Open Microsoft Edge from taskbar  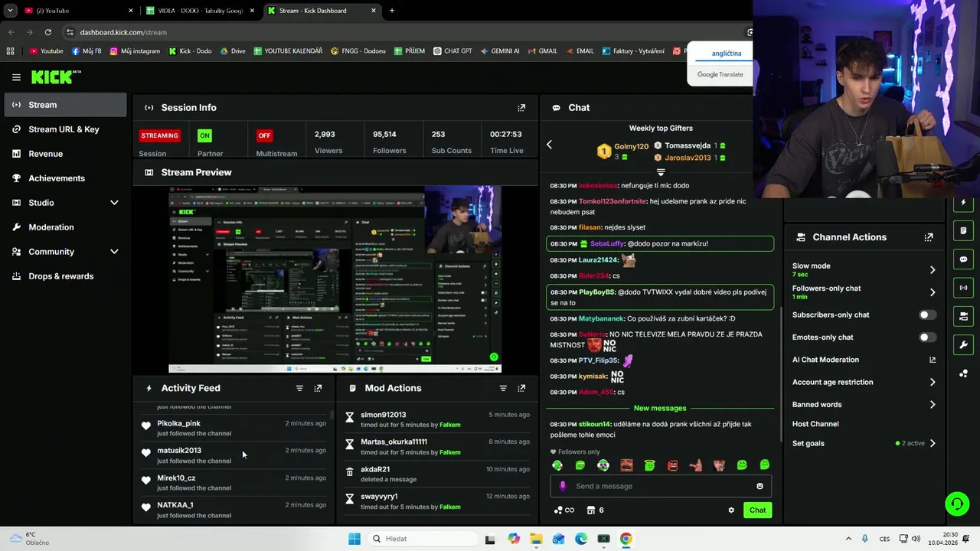(x=581, y=539)
